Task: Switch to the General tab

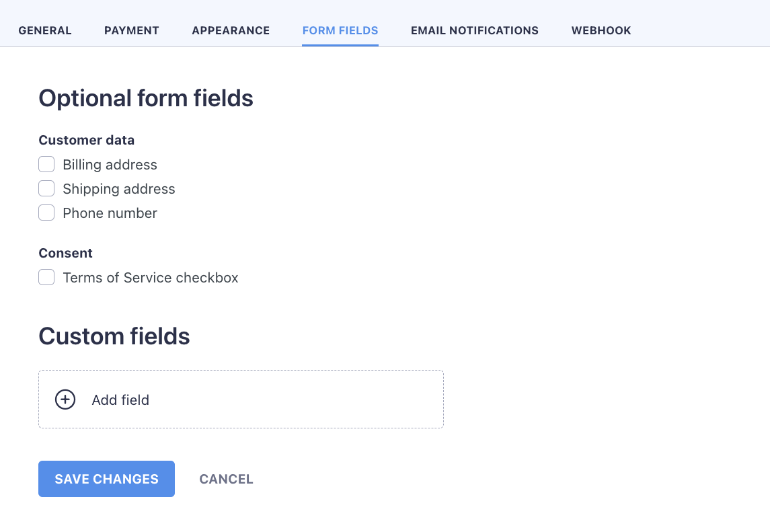Action: point(45,30)
